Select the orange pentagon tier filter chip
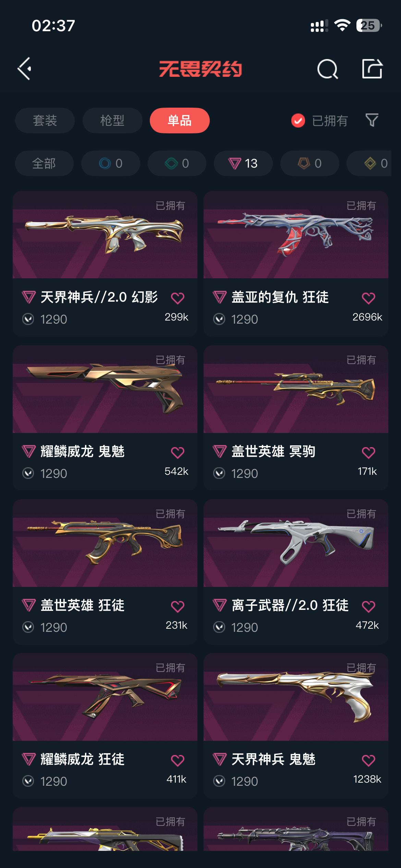The width and height of the screenshot is (401, 868). 309,163
